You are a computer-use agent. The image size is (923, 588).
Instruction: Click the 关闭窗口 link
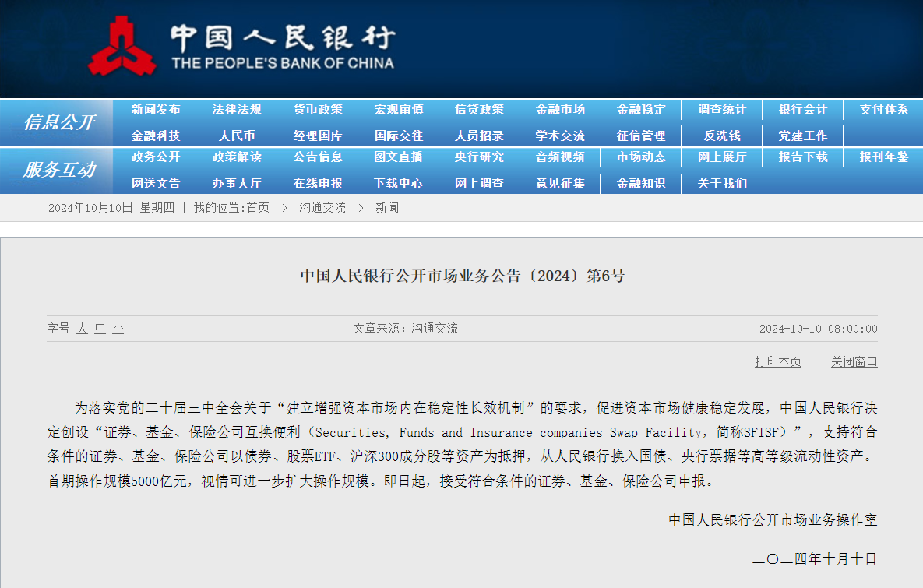point(852,362)
